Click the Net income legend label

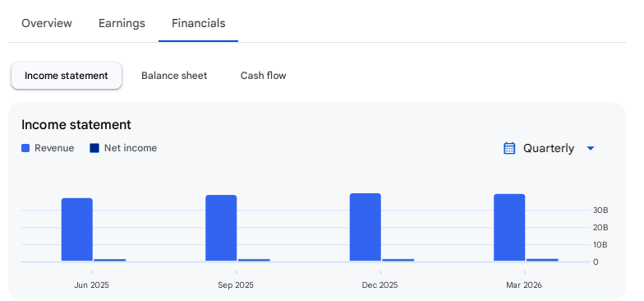click(131, 148)
